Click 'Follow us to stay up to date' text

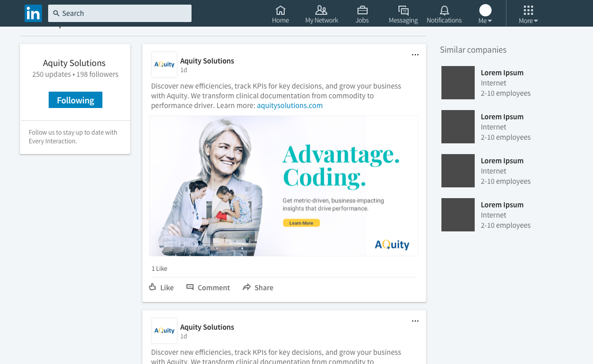73,137
